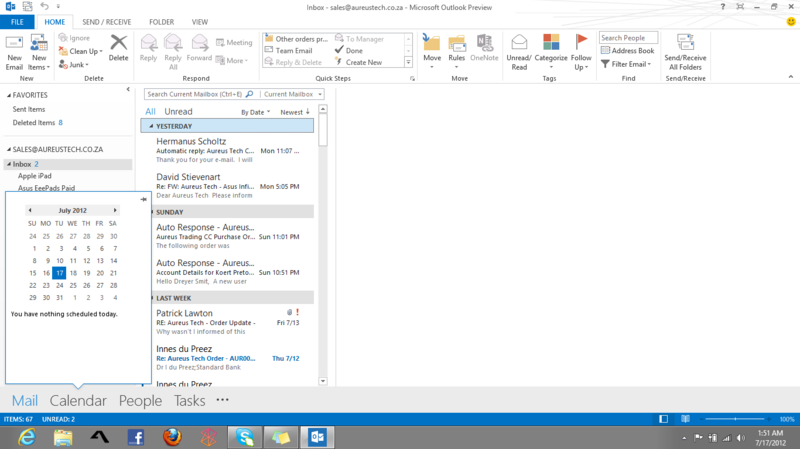Open the Junk dropdown

(74, 65)
